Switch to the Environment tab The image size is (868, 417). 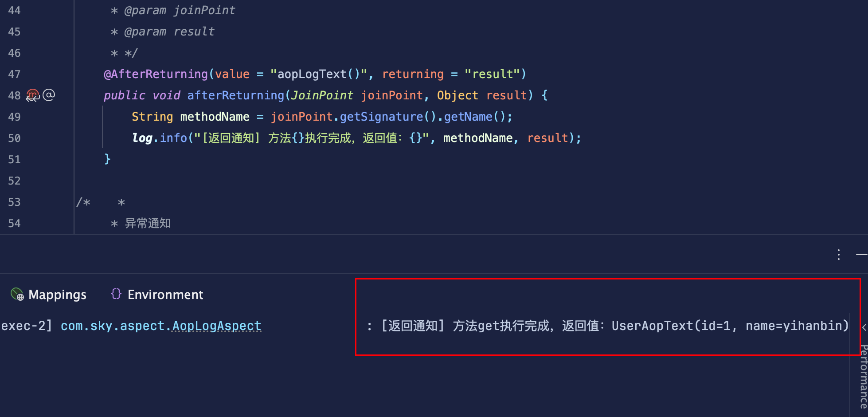[165, 294]
